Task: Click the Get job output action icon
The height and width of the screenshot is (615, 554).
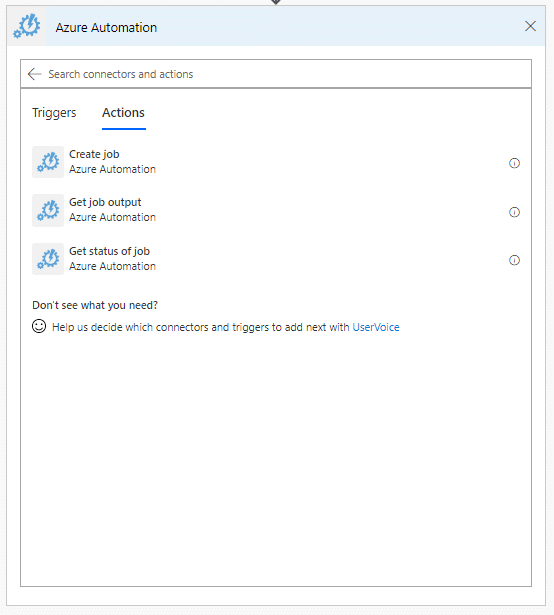Action: [48, 210]
